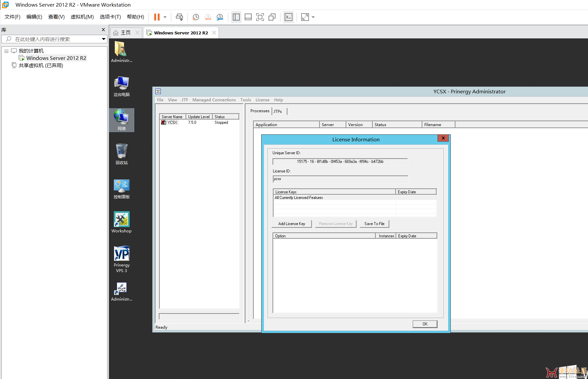Viewport: 588px width, 379px height.
Task: Select the 控制面板 desktop icon
Action: 121,189
